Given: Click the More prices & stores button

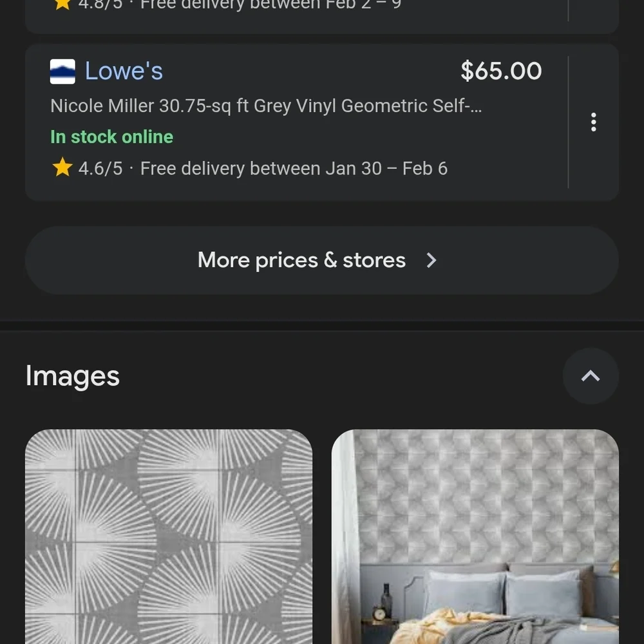Looking at the screenshot, I should tap(322, 260).
